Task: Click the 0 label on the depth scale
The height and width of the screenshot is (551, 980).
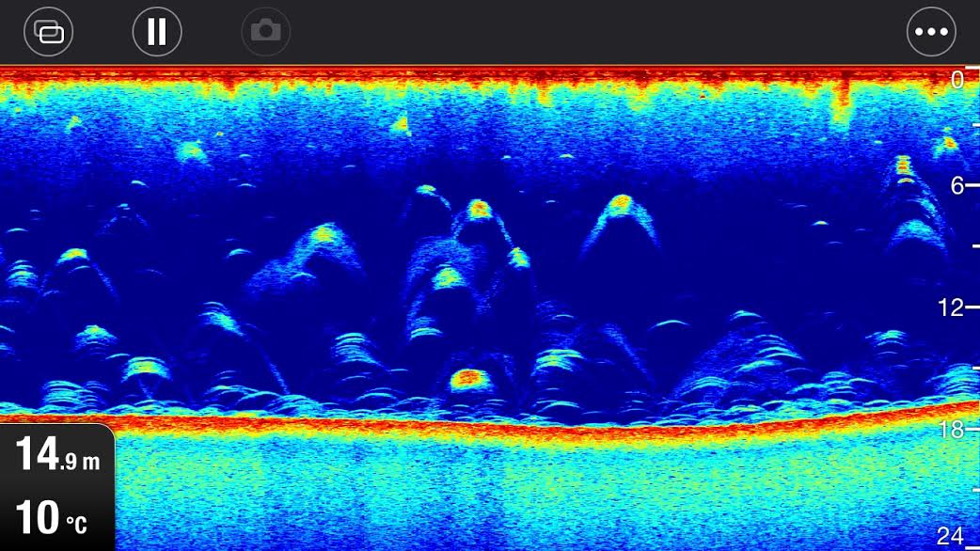Action: tap(957, 80)
